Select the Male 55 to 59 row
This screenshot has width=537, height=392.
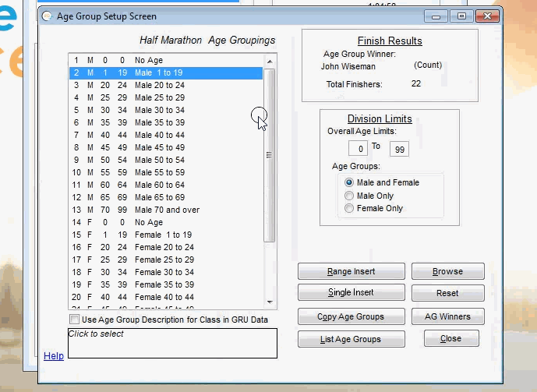166,172
